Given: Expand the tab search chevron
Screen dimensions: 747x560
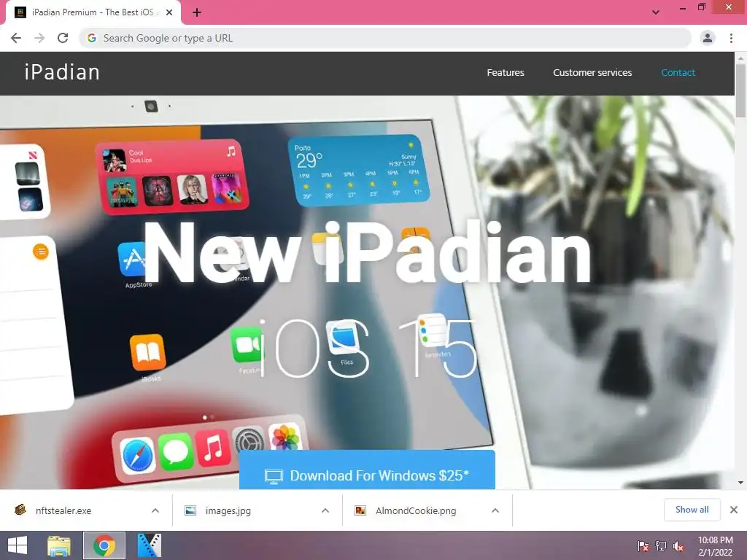Looking at the screenshot, I should (x=656, y=12).
